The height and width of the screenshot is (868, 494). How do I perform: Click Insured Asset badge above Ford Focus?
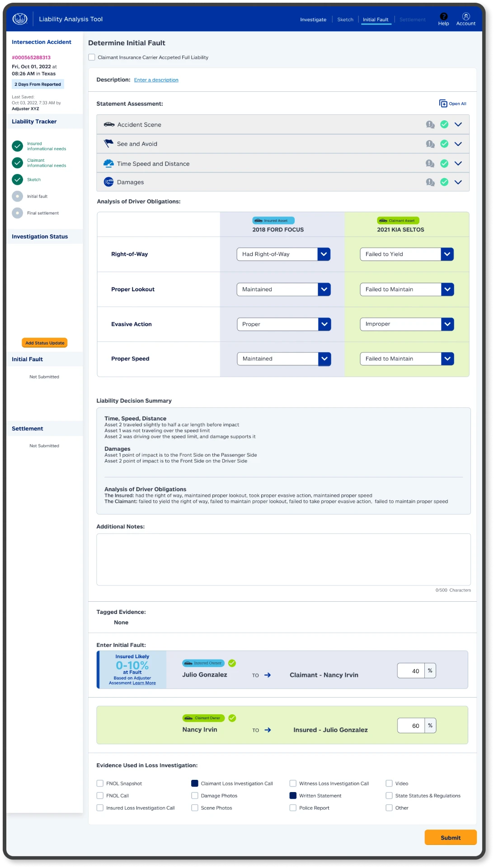click(x=273, y=221)
